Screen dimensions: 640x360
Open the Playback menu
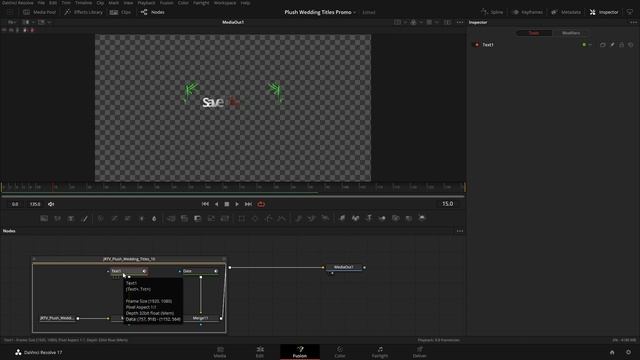coord(146,3)
